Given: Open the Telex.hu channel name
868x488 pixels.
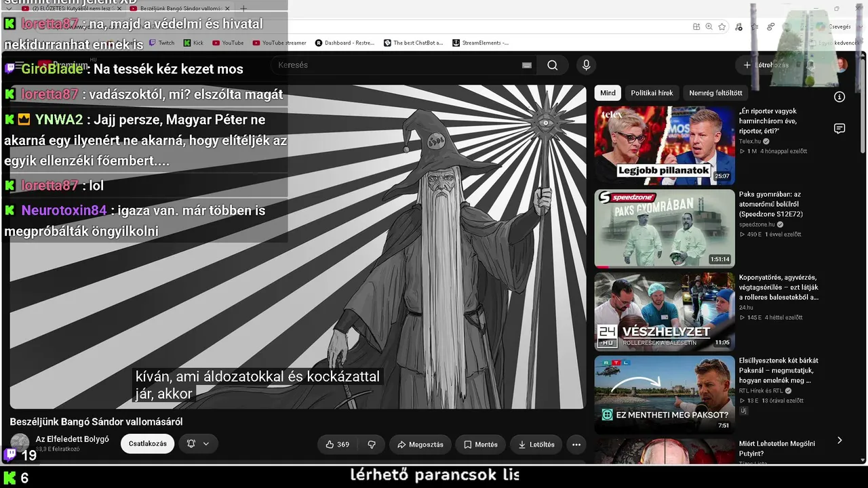Looking at the screenshot, I should tap(750, 142).
